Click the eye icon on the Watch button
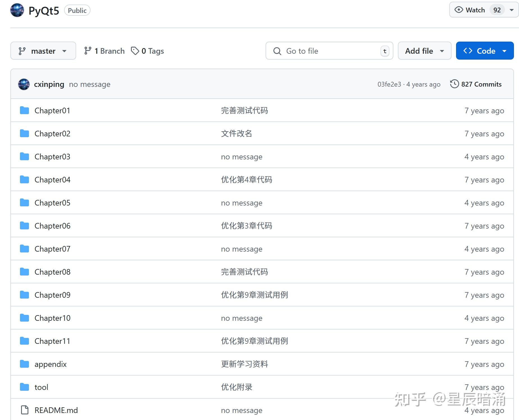The width and height of the screenshot is (519, 420). click(x=458, y=10)
